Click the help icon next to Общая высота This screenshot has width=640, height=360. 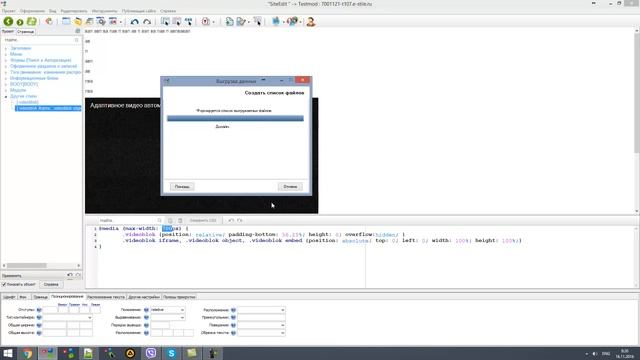coord(39,333)
